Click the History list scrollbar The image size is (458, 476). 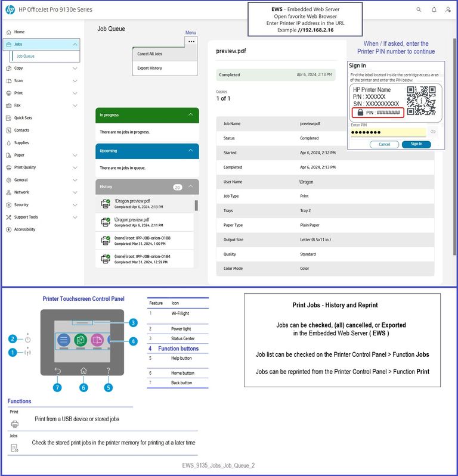point(196,206)
